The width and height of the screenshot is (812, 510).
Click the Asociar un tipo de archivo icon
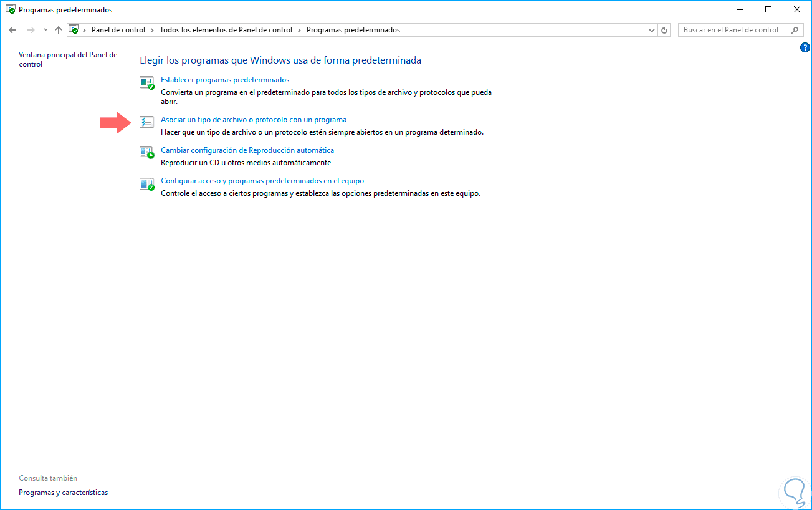[x=147, y=122]
